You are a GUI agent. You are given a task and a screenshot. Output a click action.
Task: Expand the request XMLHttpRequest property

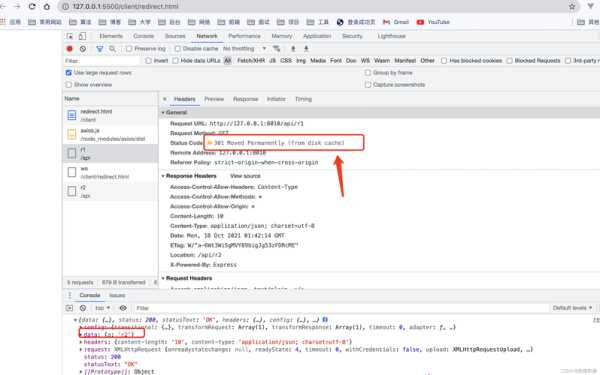tap(81, 349)
